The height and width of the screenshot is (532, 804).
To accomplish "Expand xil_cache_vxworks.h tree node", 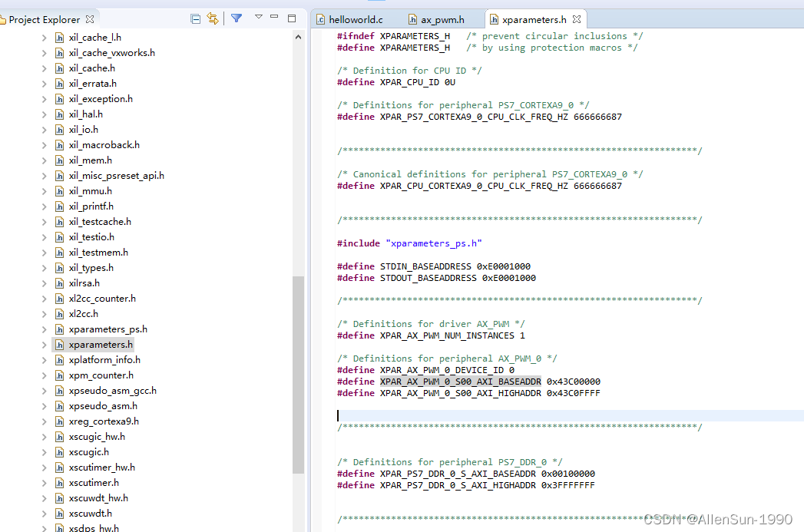I will pos(44,53).
